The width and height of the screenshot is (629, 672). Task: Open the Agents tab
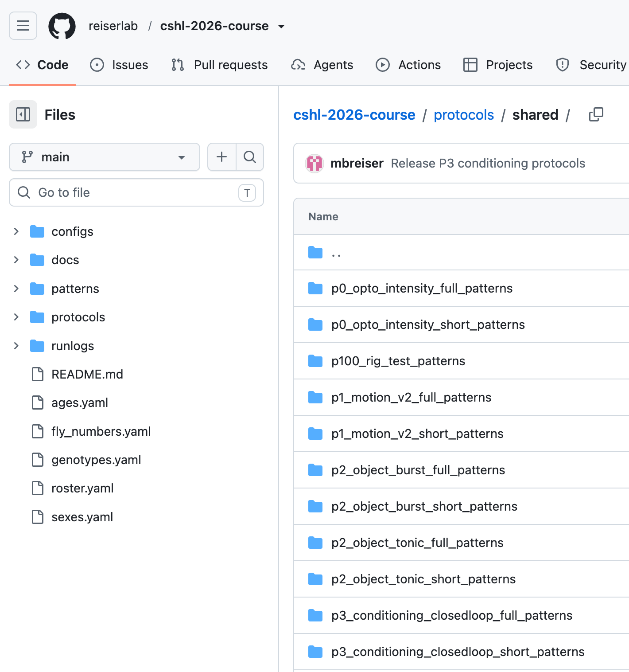pos(322,65)
